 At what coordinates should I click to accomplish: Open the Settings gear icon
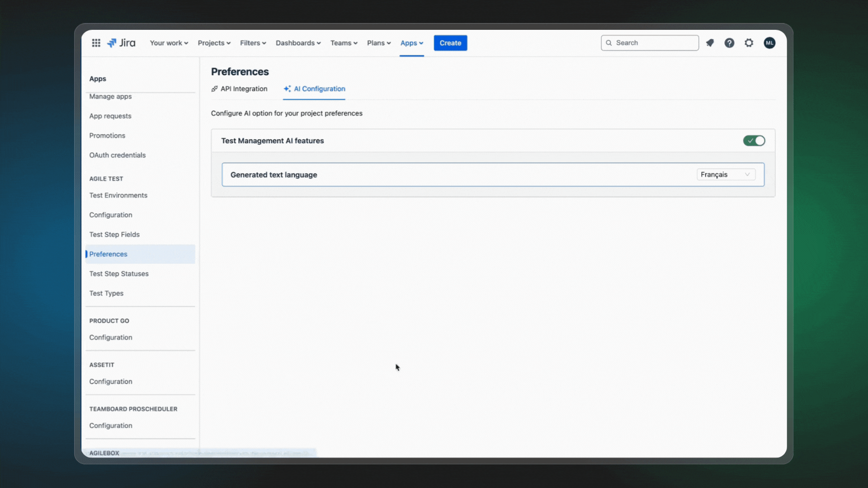pyautogui.click(x=749, y=43)
